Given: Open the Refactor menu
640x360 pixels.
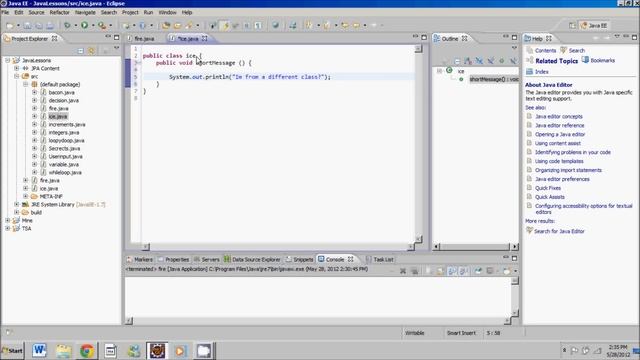Looking at the screenshot, I should point(60,13).
